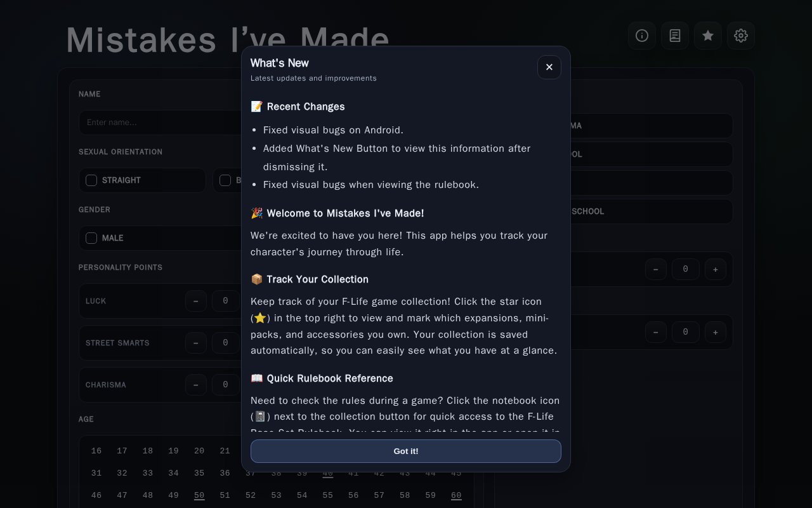
Task: Open the settings gear icon
Action: pos(741,36)
